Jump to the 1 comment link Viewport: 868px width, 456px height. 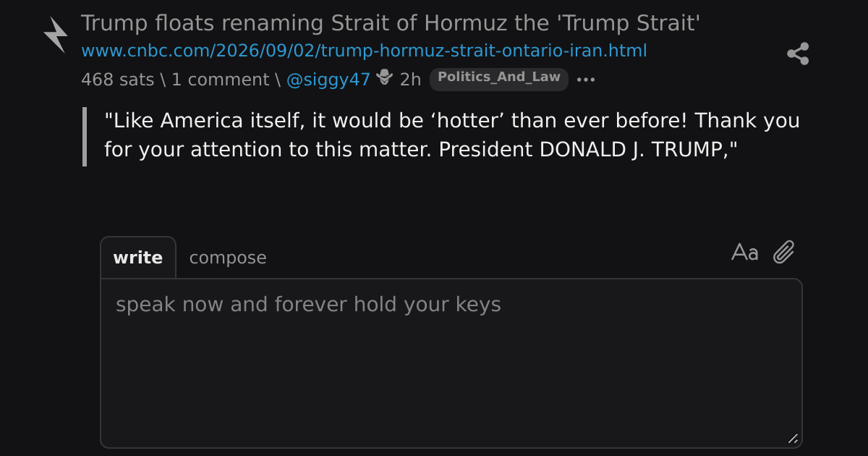click(220, 80)
